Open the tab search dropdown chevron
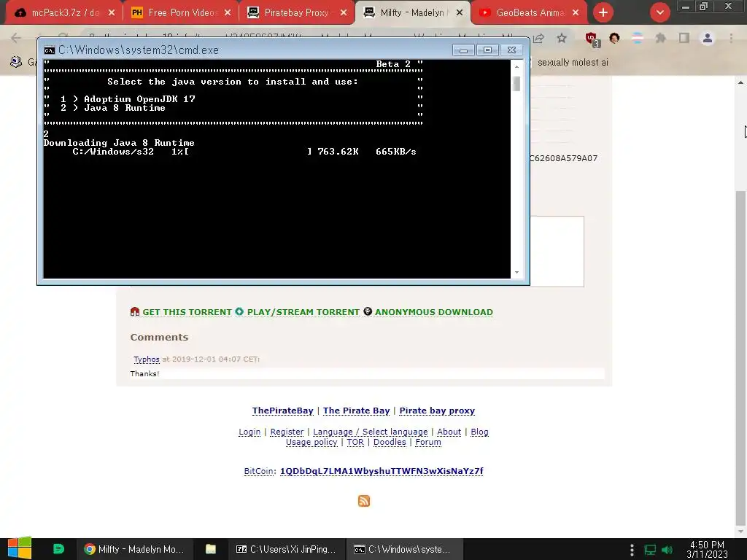The width and height of the screenshot is (747, 560). coord(659,13)
